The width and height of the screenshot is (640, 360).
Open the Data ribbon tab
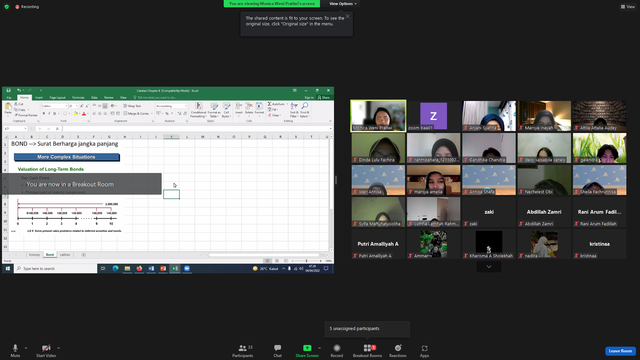tap(94, 98)
